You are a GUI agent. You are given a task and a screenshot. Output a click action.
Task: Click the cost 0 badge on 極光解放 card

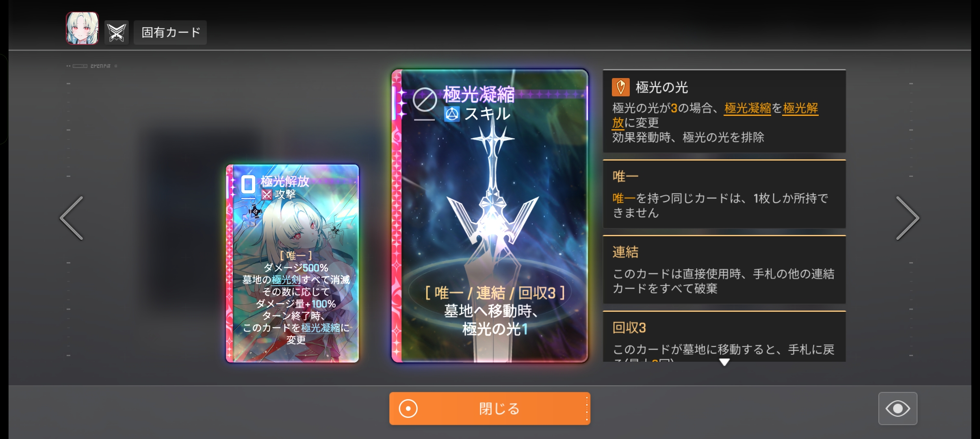coord(248,185)
